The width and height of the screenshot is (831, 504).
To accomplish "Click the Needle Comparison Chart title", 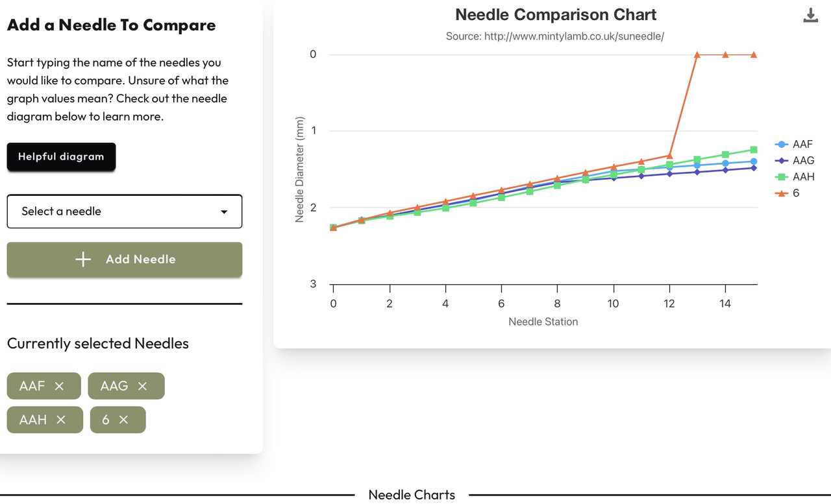I will click(x=556, y=15).
